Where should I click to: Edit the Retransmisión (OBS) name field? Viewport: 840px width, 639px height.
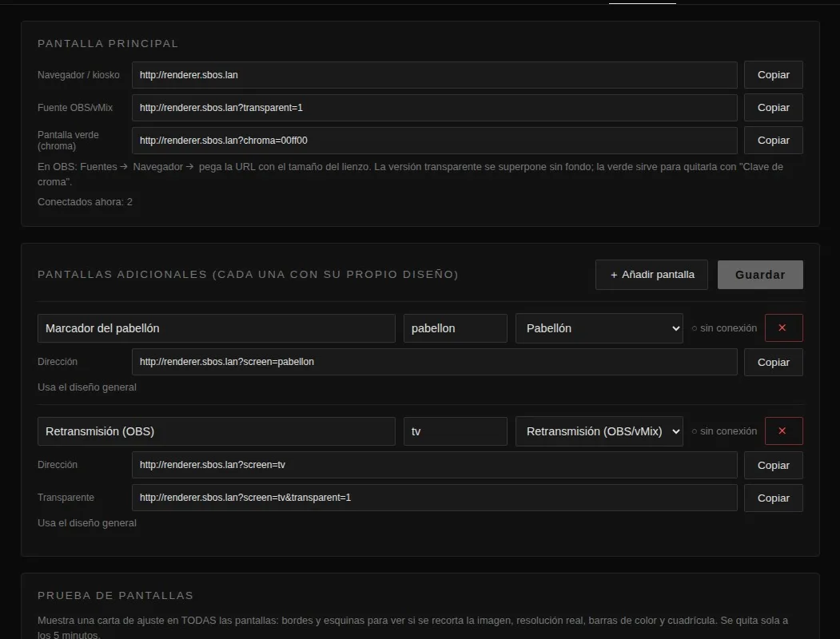pos(217,431)
